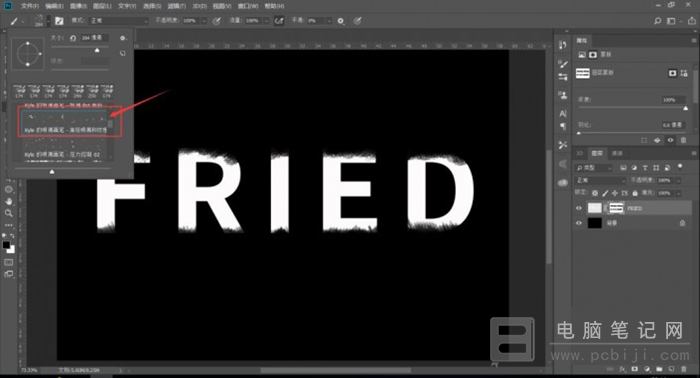The image size is (700, 378).
Task: Open the brush picker settings gear
Action: [123, 38]
